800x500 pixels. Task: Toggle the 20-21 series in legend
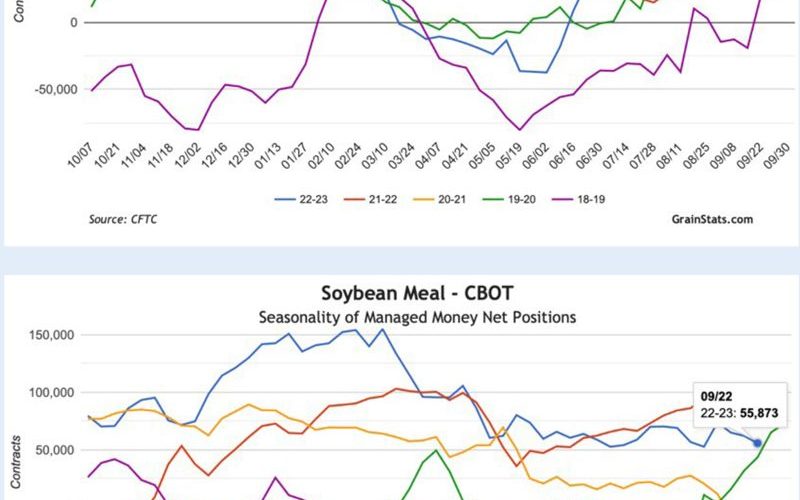click(x=439, y=199)
